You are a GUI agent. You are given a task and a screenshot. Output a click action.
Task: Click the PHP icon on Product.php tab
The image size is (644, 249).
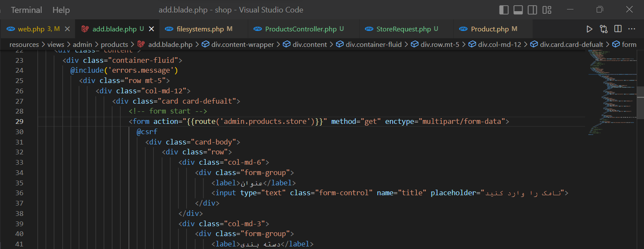(463, 29)
